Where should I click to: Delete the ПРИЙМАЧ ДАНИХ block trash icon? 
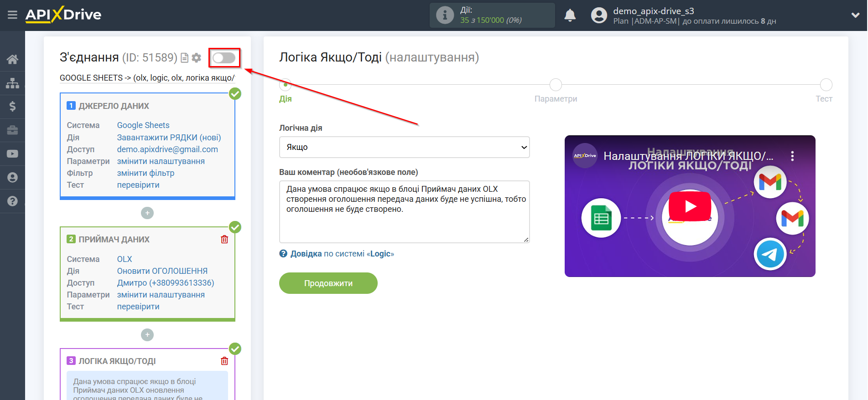(x=224, y=239)
